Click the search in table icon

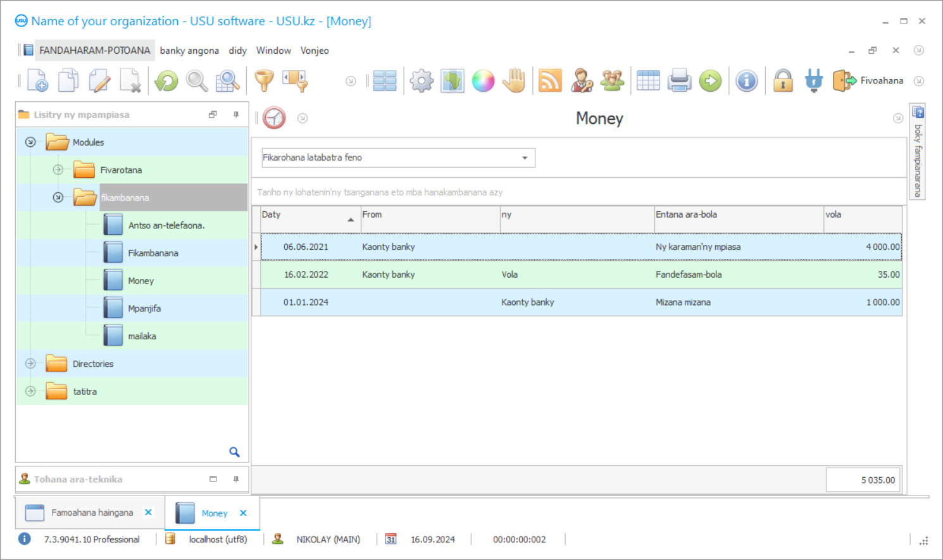pyautogui.click(x=227, y=80)
